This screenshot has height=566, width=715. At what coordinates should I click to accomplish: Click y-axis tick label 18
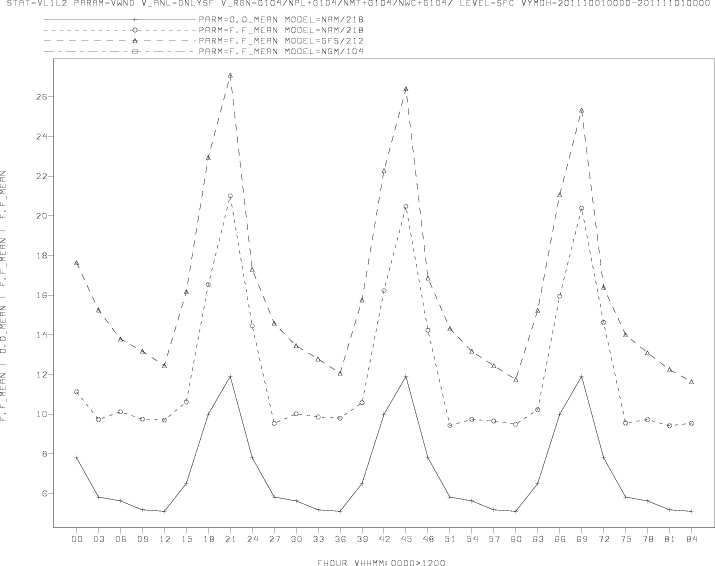(41, 255)
